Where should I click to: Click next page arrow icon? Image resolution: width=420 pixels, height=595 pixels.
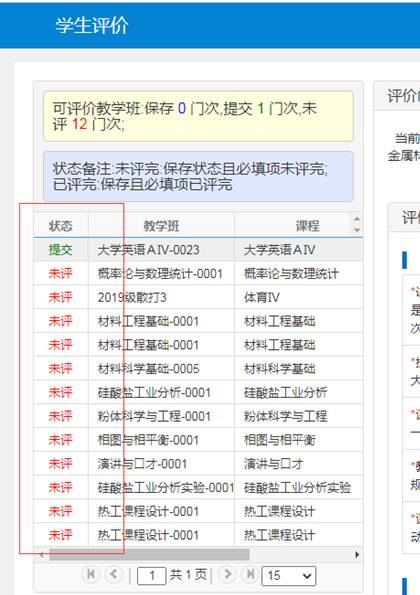click(227, 574)
